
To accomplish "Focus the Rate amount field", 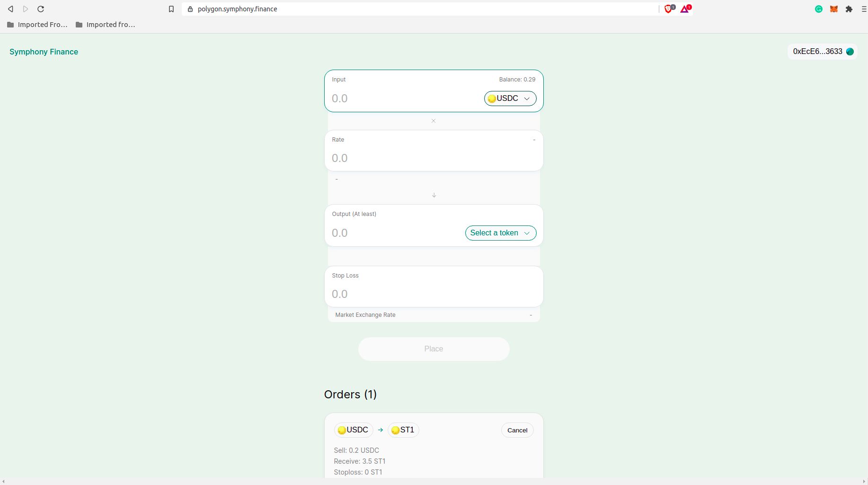I will click(434, 158).
